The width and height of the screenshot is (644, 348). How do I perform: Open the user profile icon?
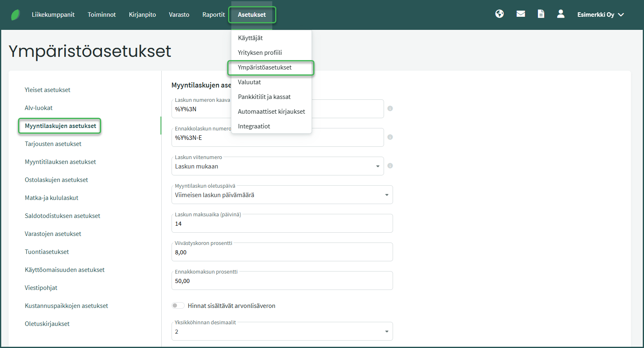560,14
